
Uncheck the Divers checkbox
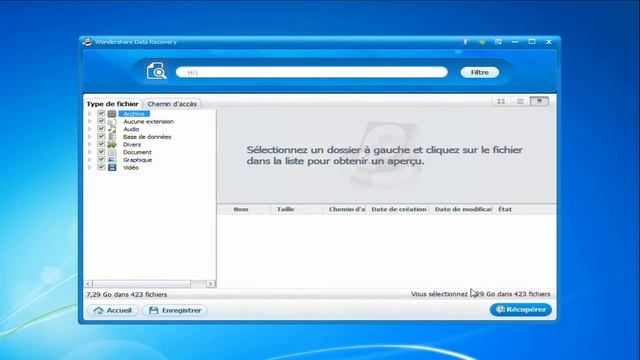click(101, 144)
